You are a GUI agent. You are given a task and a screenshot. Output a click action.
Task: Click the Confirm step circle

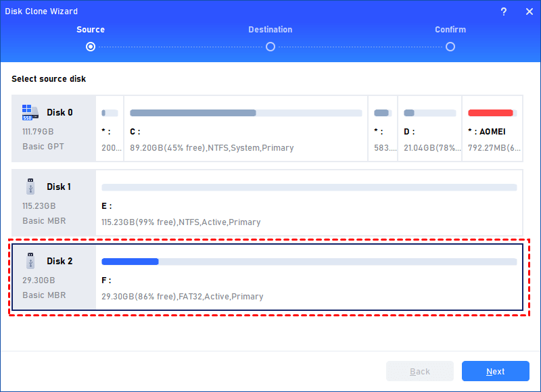coord(450,47)
